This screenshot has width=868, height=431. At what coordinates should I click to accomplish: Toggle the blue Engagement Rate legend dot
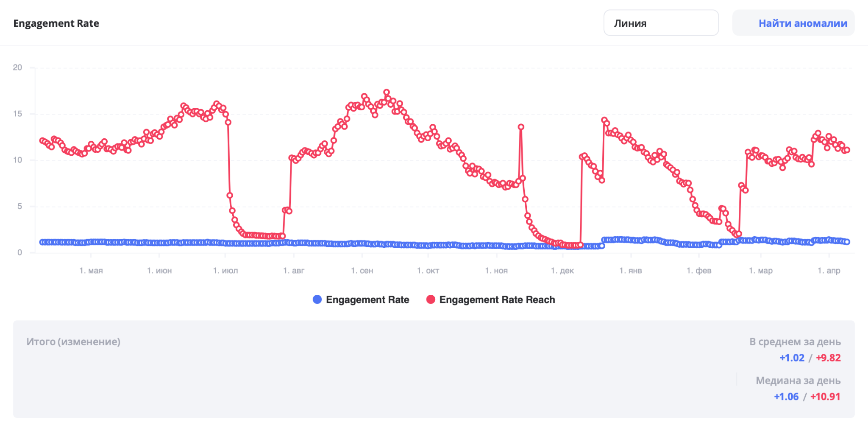point(317,299)
